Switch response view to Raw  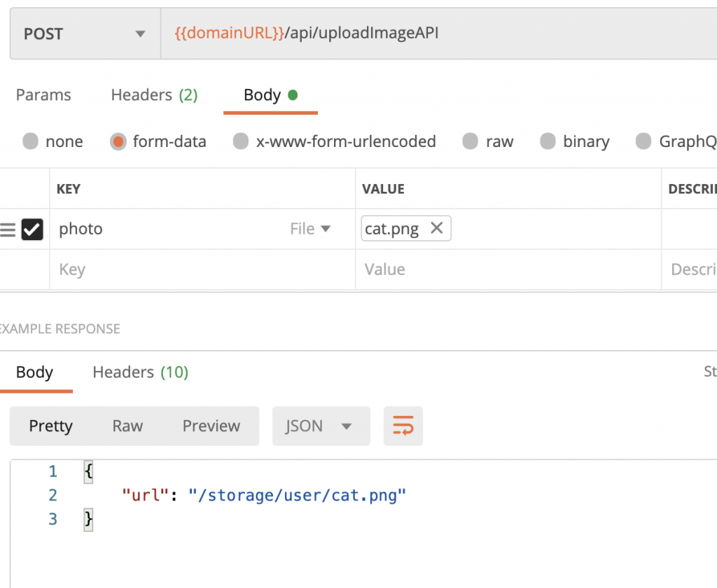point(127,426)
